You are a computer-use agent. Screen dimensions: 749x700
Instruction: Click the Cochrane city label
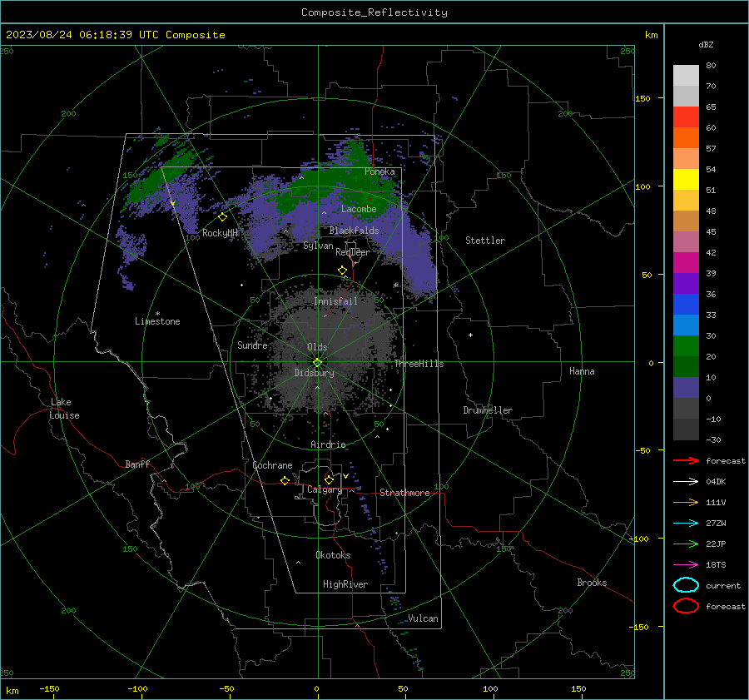click(x=272, y=465)
